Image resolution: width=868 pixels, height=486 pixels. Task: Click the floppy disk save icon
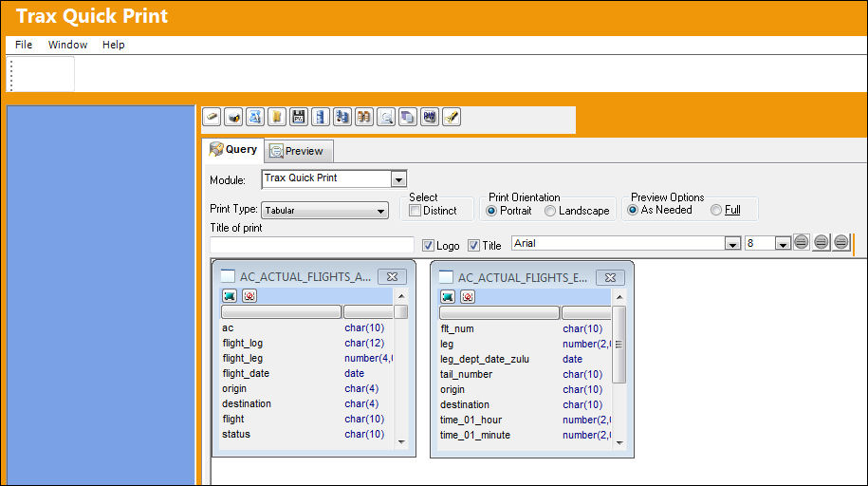tap(299, 118)
